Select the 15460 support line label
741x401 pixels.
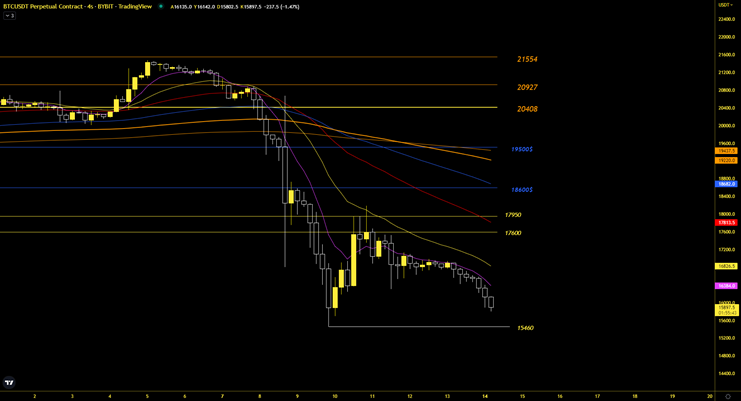525,328
